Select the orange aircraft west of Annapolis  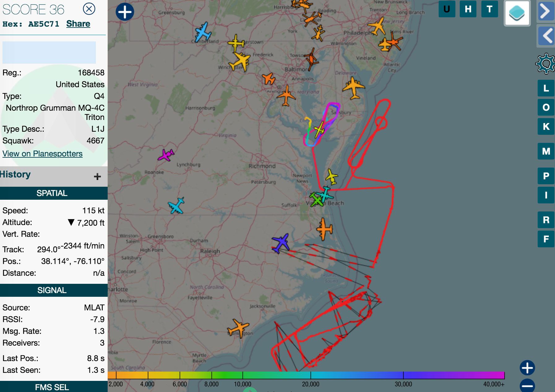(x=269, y=79)
